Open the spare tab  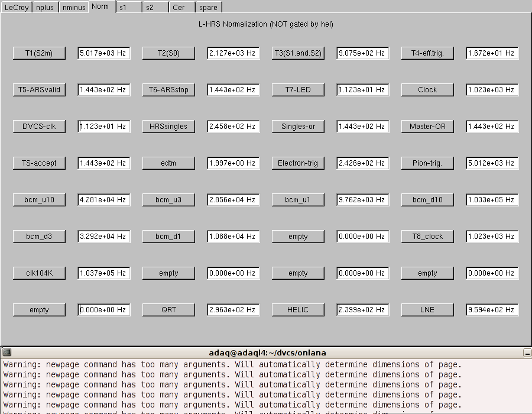tap(209, 7)
